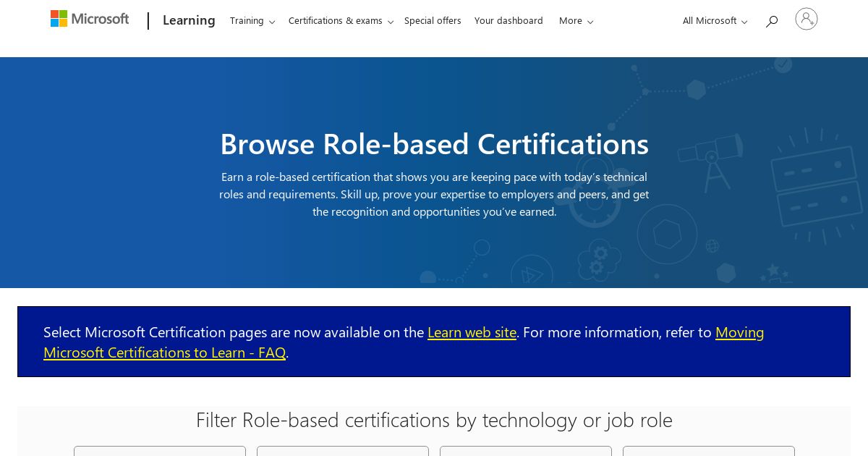Screen dimensions: 868x456
Task: Click the user account sign-in icon
Action: (x=807, y=20)
